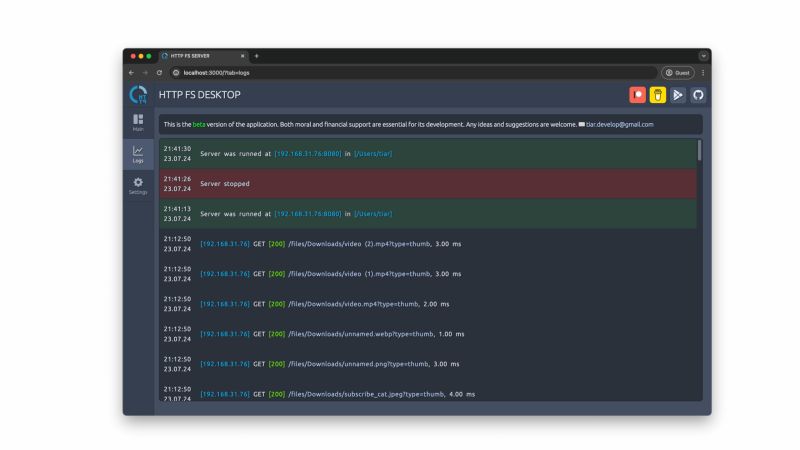
Task: Click the red Patreon support icon
Action: click(x=637, y=95)
